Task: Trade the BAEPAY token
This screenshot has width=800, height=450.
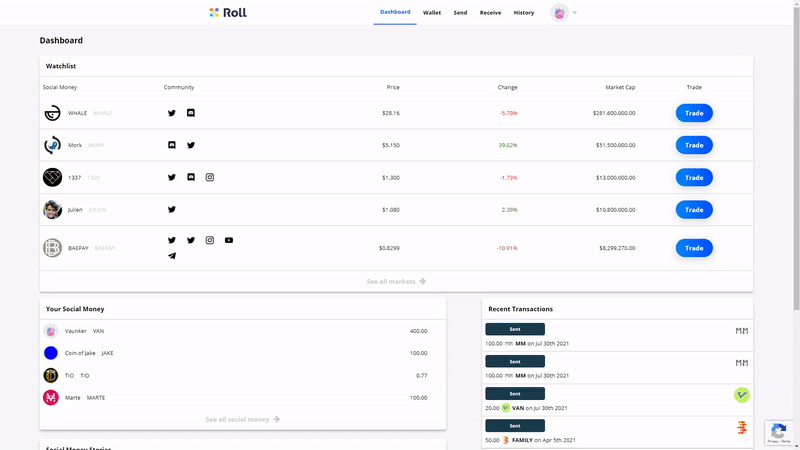Action: (x=694, y=248)
